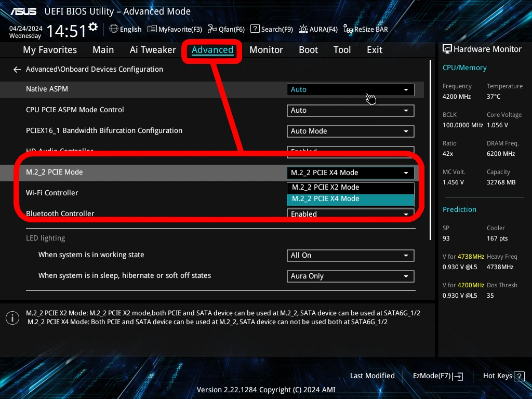
Task: Select the Native ASPM setting row
Action: coord(212,89)
